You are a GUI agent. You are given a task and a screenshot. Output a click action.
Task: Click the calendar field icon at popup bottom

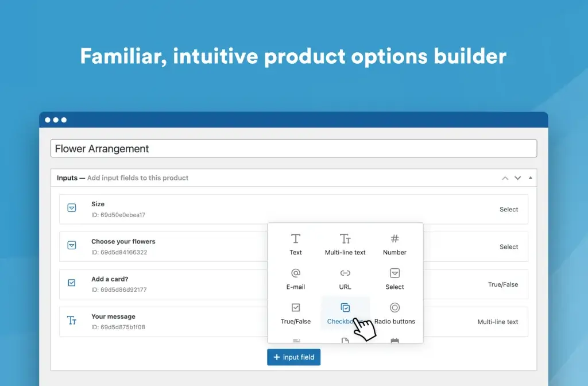394,341
